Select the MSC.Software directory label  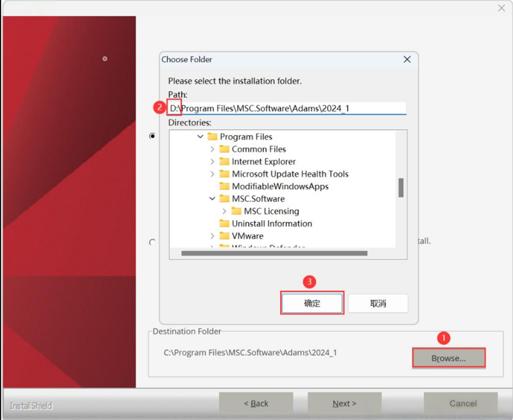pos(258,199)
